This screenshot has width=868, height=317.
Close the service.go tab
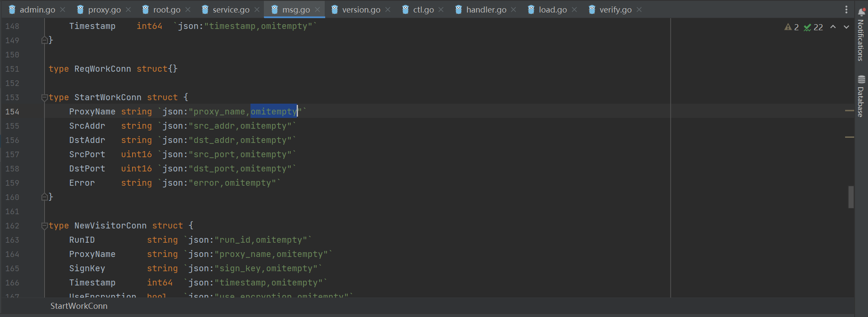(x=257, y=10)
